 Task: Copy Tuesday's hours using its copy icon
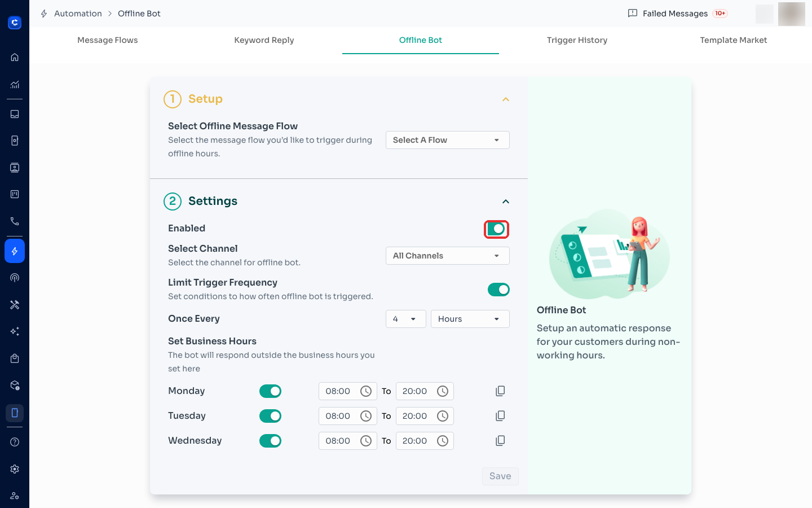click(500, 416)
